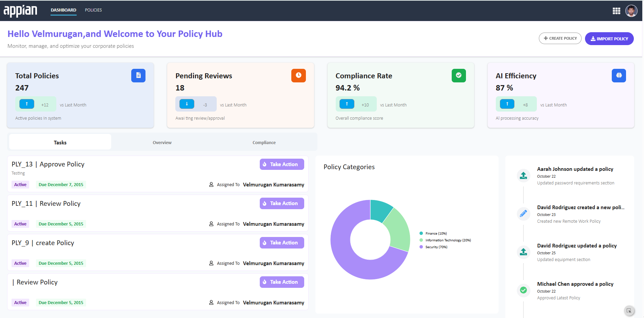Click the Pending Reviews clock icon
Image resolution: width=644 pixels, height=318 pixels.
298,75
